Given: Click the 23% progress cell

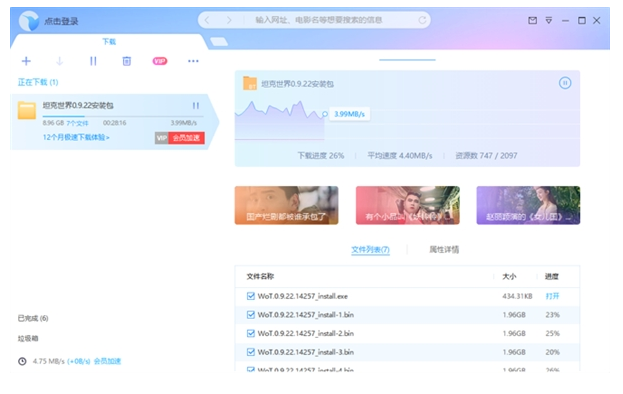Looking at the screenshot, I should click(553, 315).
